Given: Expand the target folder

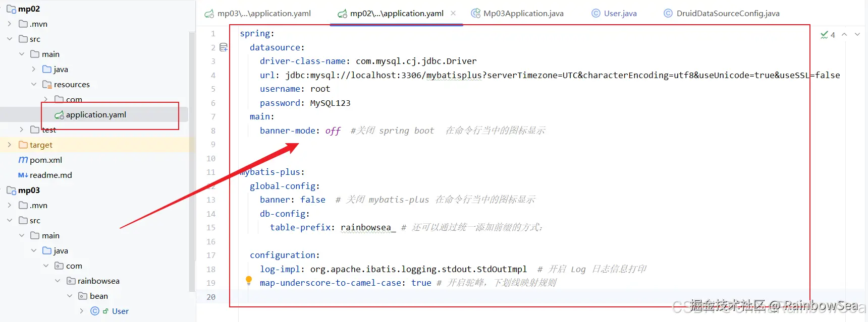Looking at the screenshot, I should [x=10, y=145].
